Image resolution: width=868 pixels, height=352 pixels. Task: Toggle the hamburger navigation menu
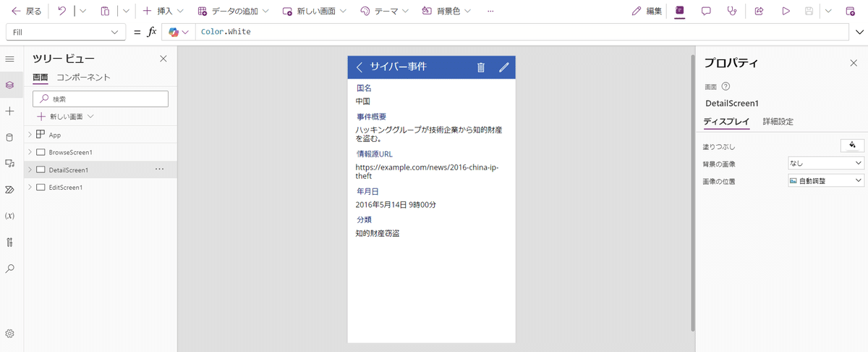10,59
